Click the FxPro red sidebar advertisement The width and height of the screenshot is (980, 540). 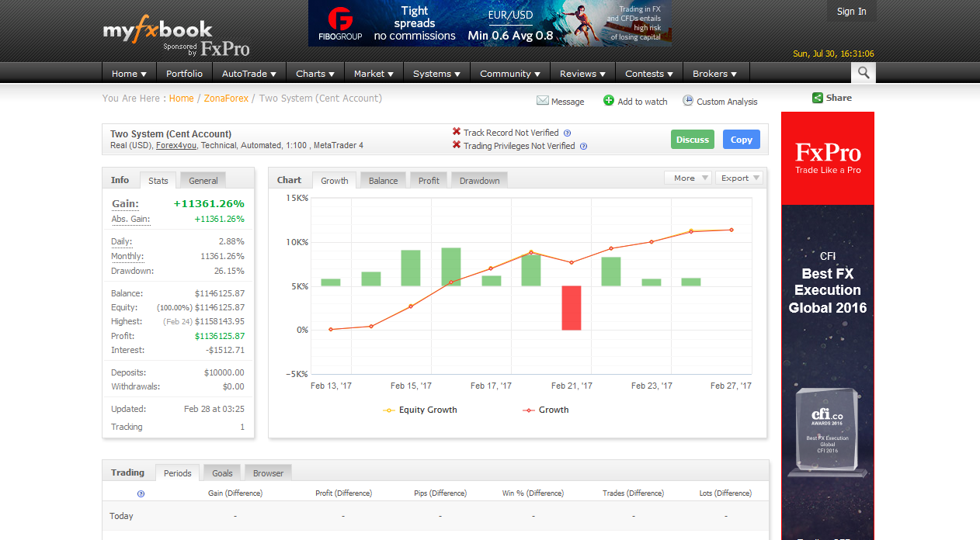(x=828, y=158)
